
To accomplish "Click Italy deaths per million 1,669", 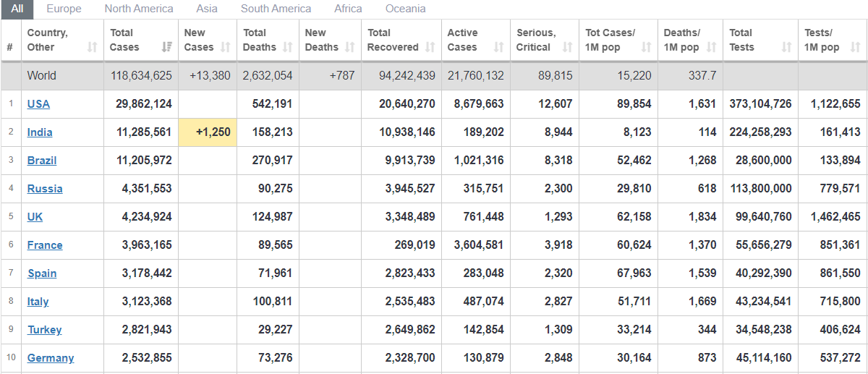I will click(703, 301).
